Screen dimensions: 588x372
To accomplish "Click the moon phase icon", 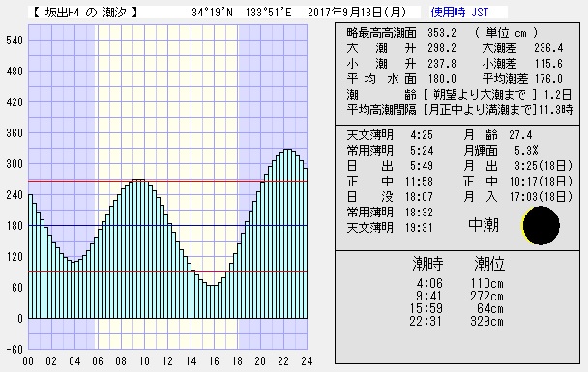I will pos(542,225).
